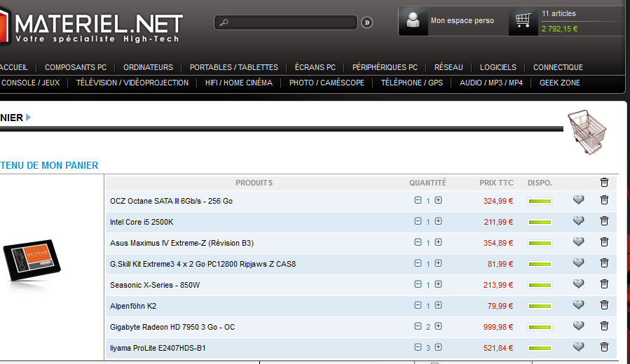630x364 pixels.
Task: Decrease quantity of OCZ Octane SSD
Action: 418,200
